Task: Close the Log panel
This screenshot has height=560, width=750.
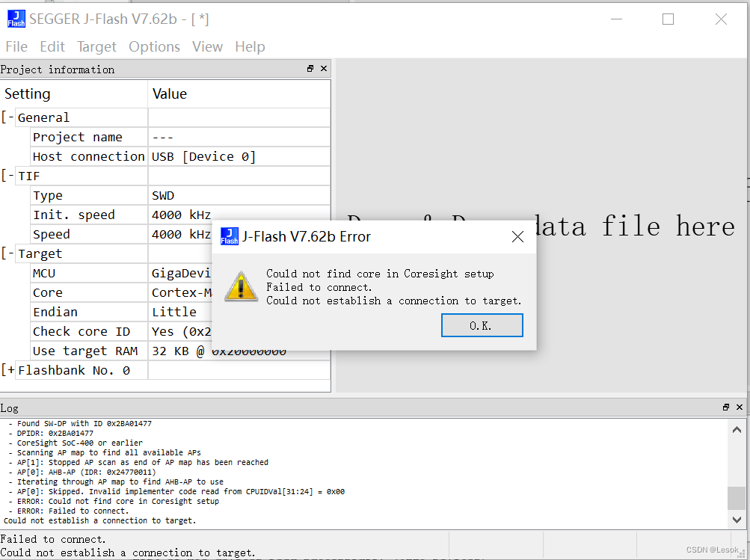Action: point(740,407)
